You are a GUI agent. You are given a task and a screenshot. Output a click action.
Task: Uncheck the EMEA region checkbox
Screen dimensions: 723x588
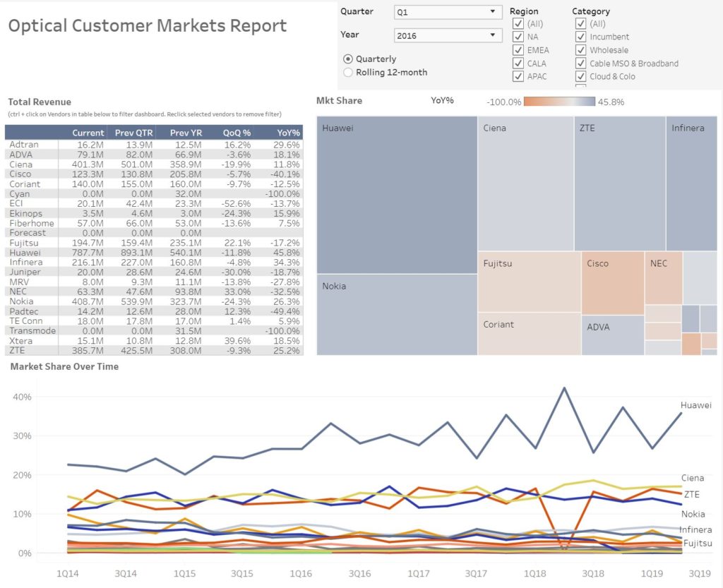point(518,50)
